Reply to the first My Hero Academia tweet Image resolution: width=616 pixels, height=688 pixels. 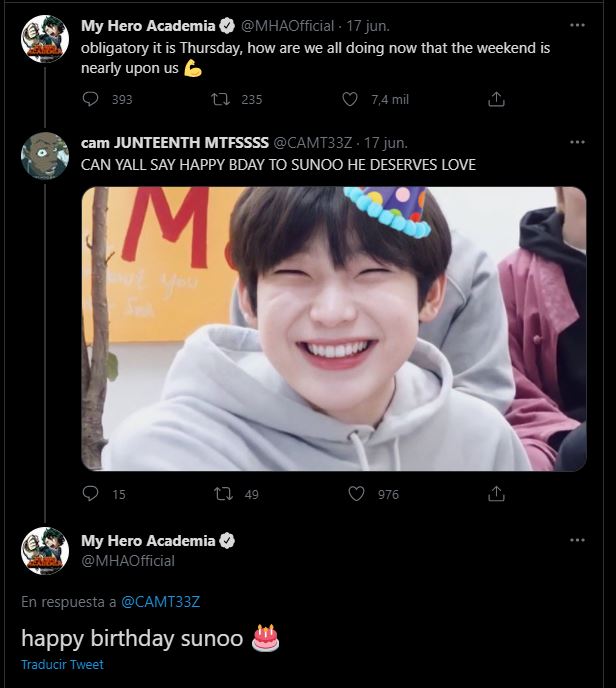[91, 99]
